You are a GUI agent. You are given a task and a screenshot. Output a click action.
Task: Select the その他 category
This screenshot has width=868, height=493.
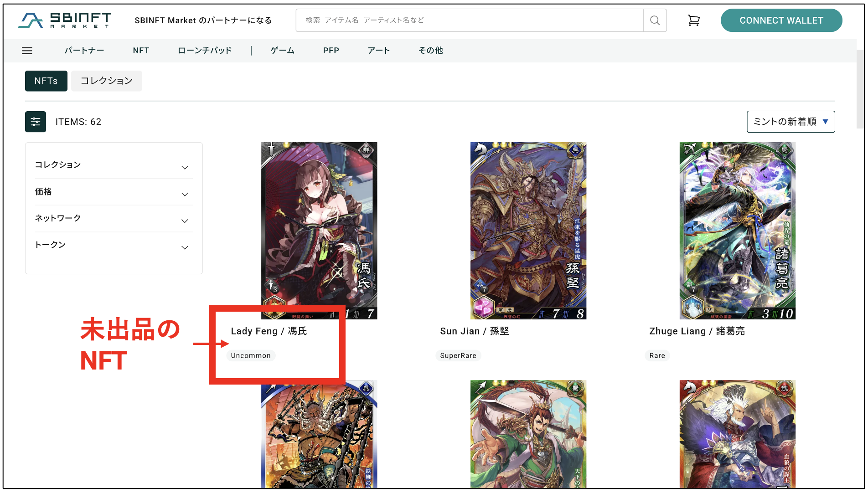point(431,51)
